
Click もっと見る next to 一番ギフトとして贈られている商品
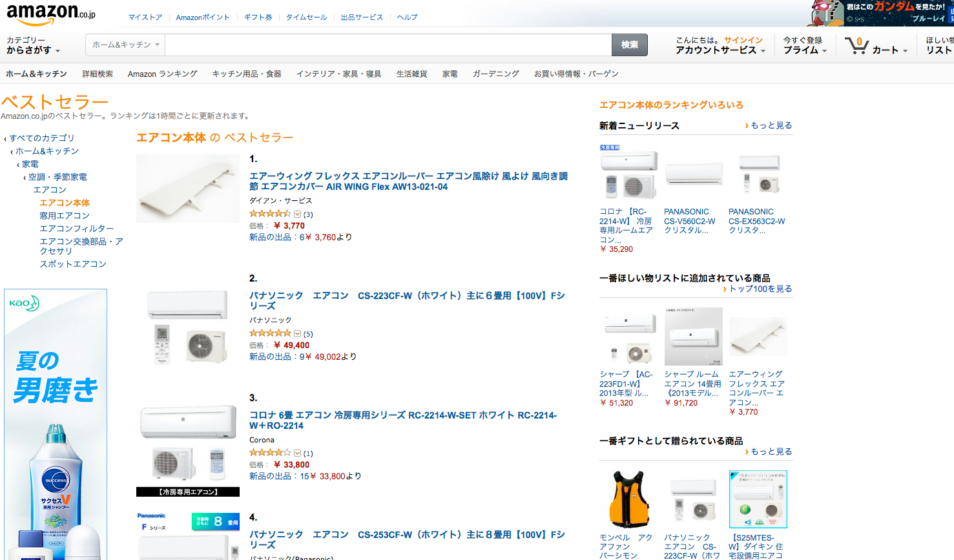click(x=771, y=451)
